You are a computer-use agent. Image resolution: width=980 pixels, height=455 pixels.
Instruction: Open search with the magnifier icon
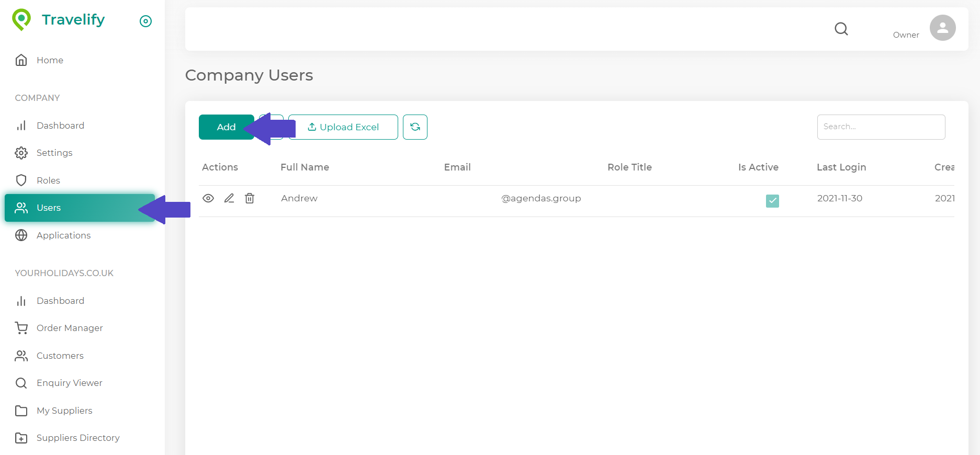[x=841, y=29]
